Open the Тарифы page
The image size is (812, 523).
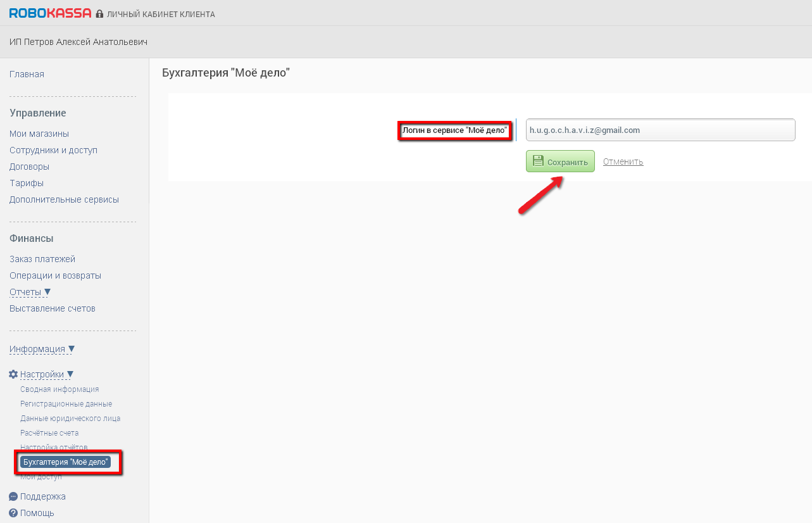[x=27, y=183]
